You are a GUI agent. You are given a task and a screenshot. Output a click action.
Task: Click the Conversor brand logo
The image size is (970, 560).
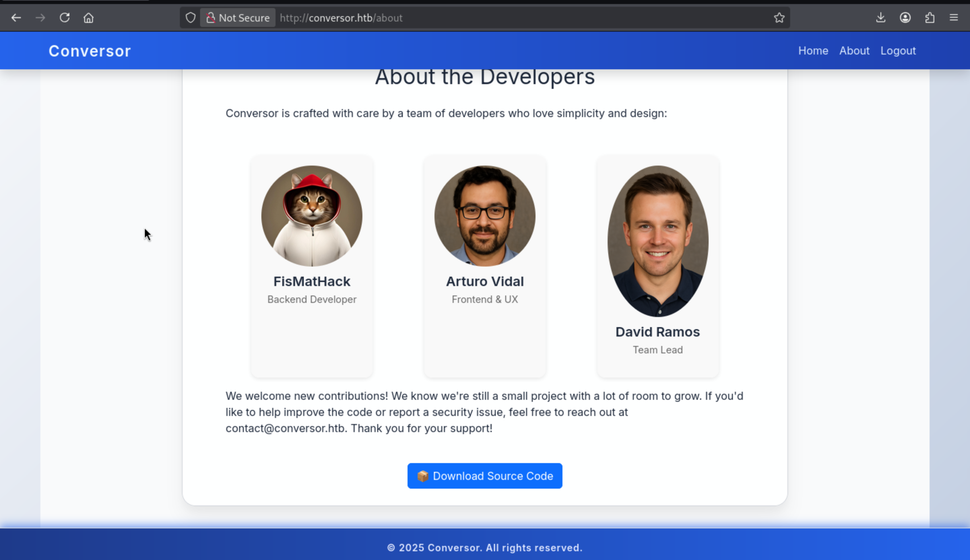click(x=90, y=51)
